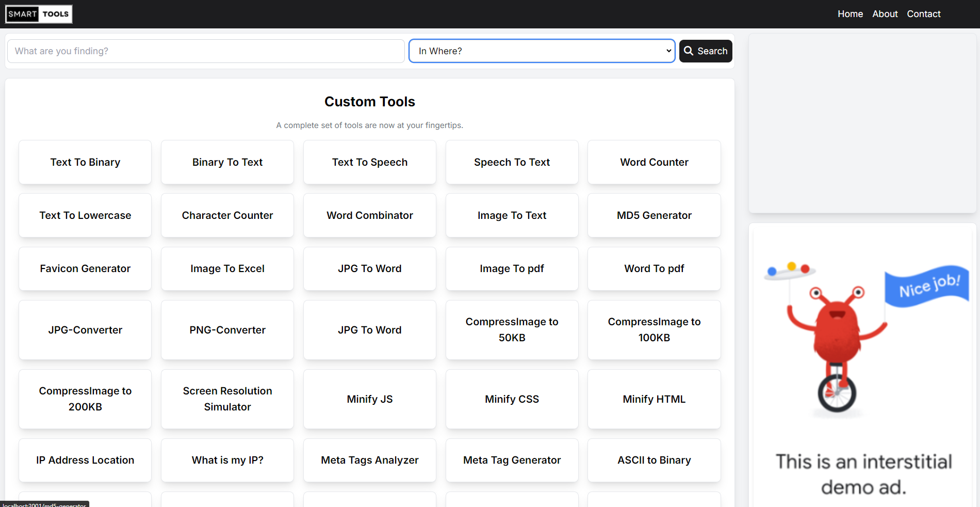The width and height of the screenshot is (980, 507).
Task: Click the magnifier Search button
Action: tap(705, 51)
